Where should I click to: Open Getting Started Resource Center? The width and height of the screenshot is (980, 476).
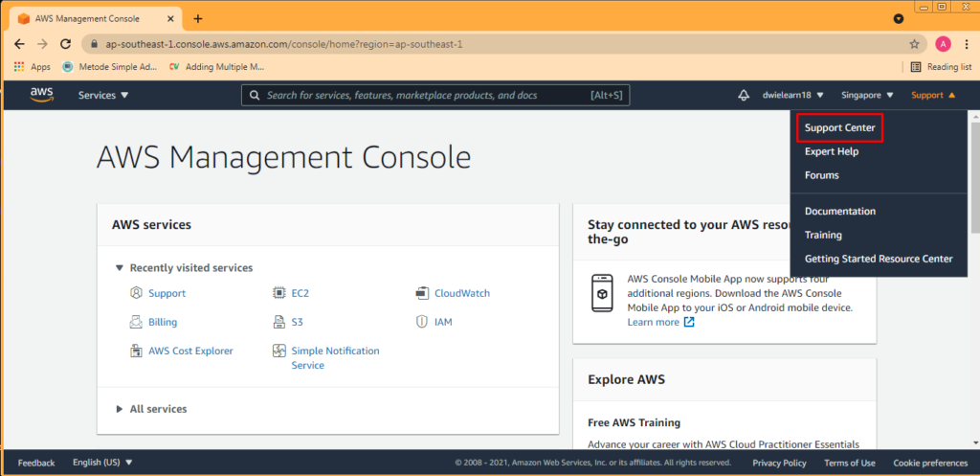pos(879,259)
